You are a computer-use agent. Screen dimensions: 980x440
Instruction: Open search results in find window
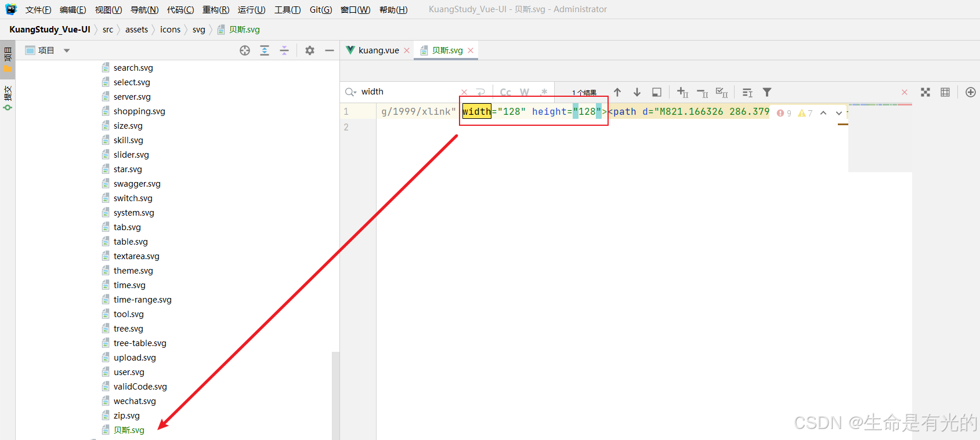tap(747, 93)
